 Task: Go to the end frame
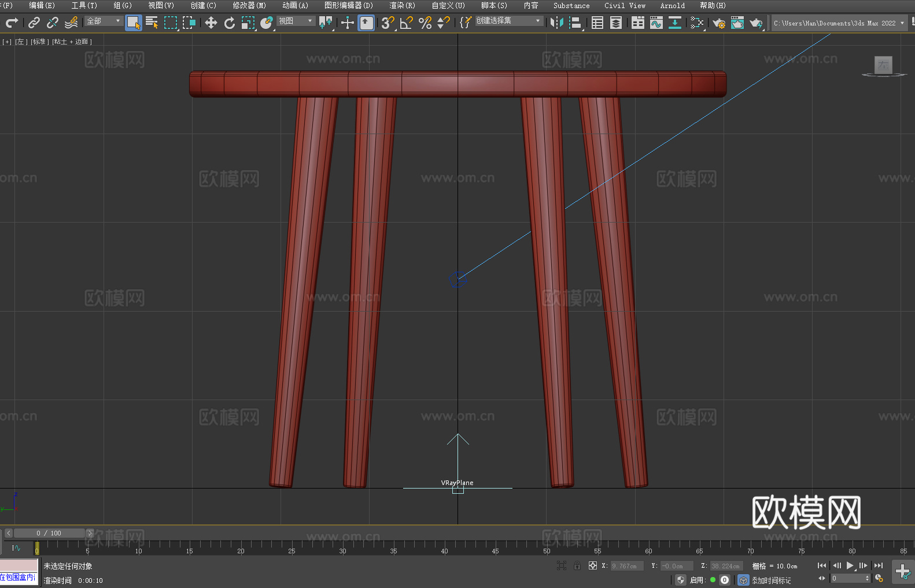(879, 565)
